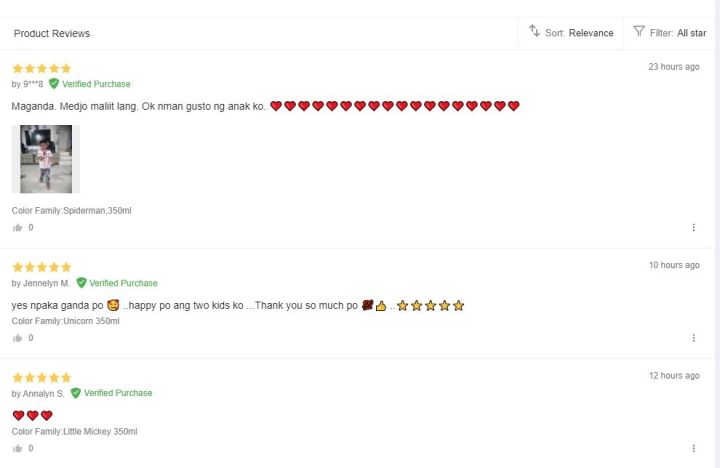Click the filter funnel icon
Screen dimensions: 720x468
tap(639, 32)
